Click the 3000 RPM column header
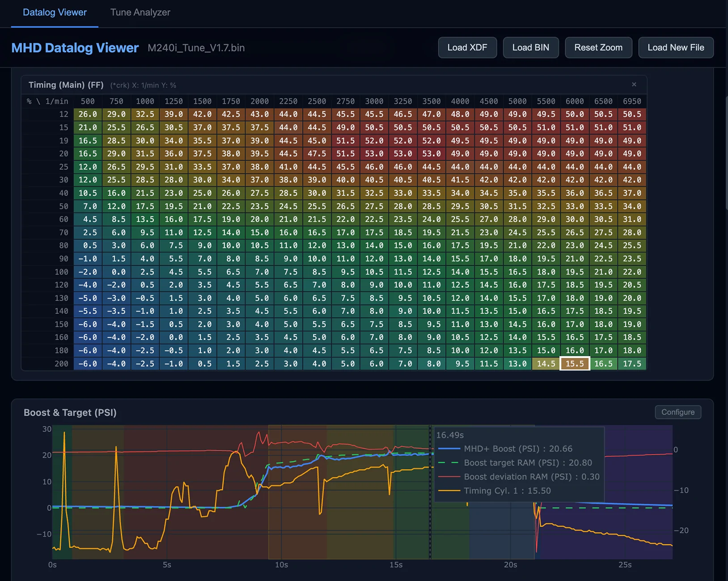This screenshot has height=581, width=728. pos(374,101)
